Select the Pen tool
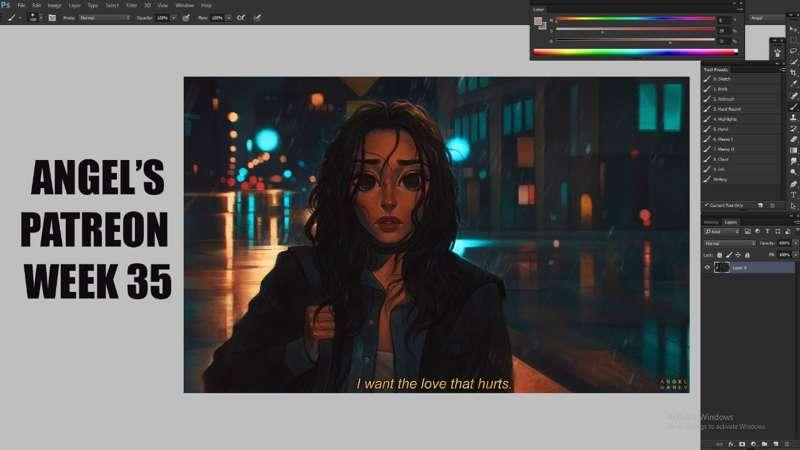Viewport: 800px width, 450px height. click(x=793, y=184)
